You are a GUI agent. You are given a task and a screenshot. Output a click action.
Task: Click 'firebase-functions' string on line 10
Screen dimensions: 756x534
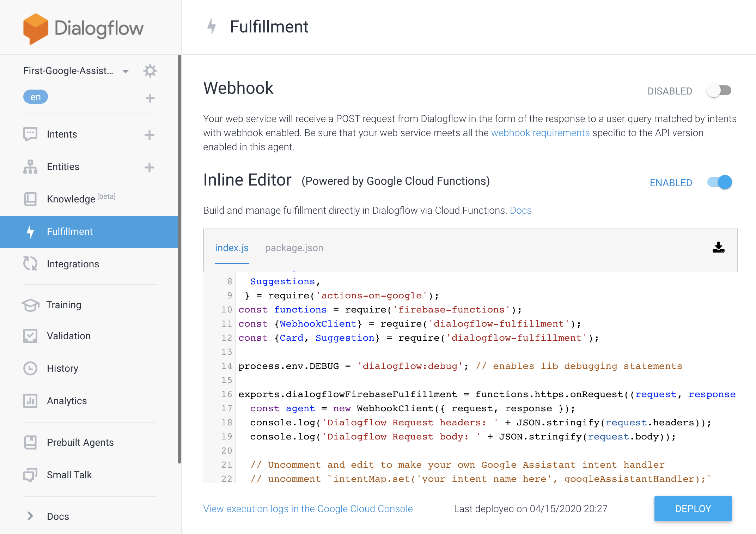[451, 310]
